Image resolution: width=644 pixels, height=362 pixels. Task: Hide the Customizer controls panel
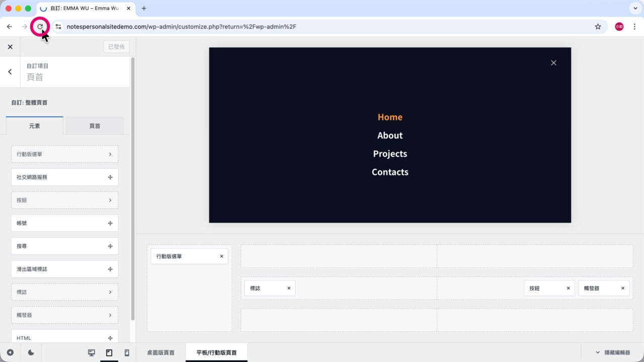(10, 352)
